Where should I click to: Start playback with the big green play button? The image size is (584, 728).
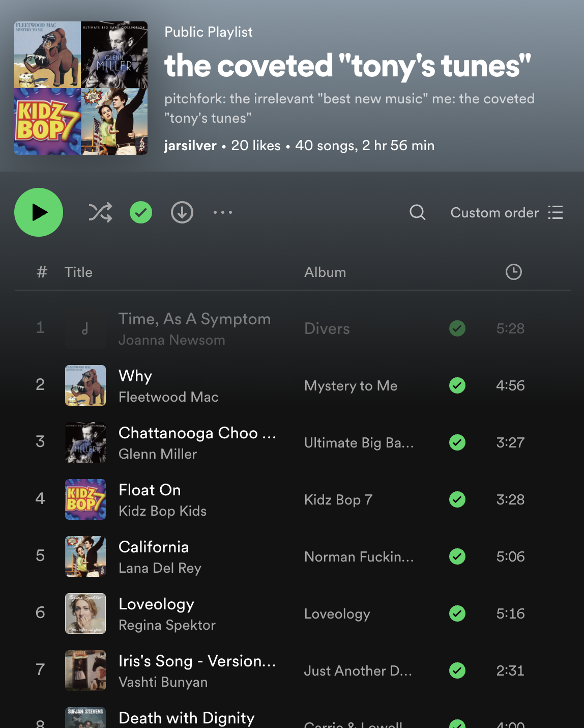(39, 212)
